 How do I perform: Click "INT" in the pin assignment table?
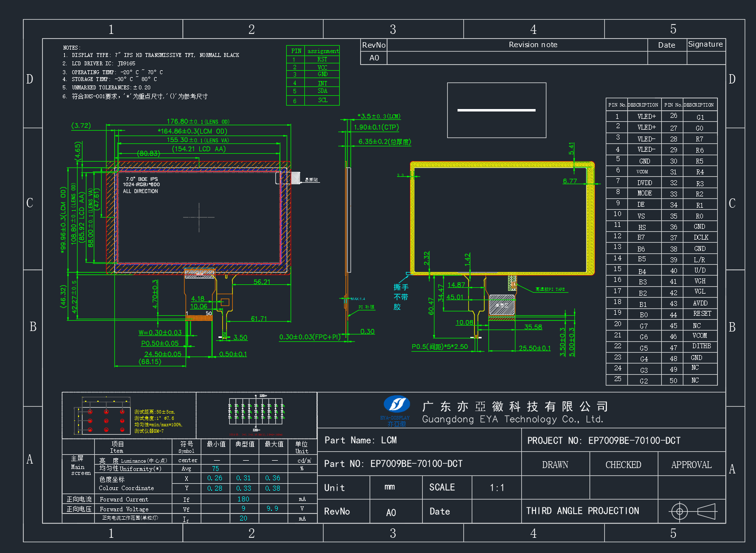(322, 83)
